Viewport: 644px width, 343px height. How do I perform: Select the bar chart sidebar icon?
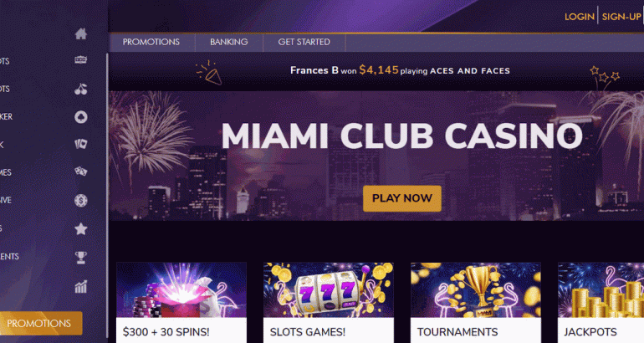click(81, 286)
